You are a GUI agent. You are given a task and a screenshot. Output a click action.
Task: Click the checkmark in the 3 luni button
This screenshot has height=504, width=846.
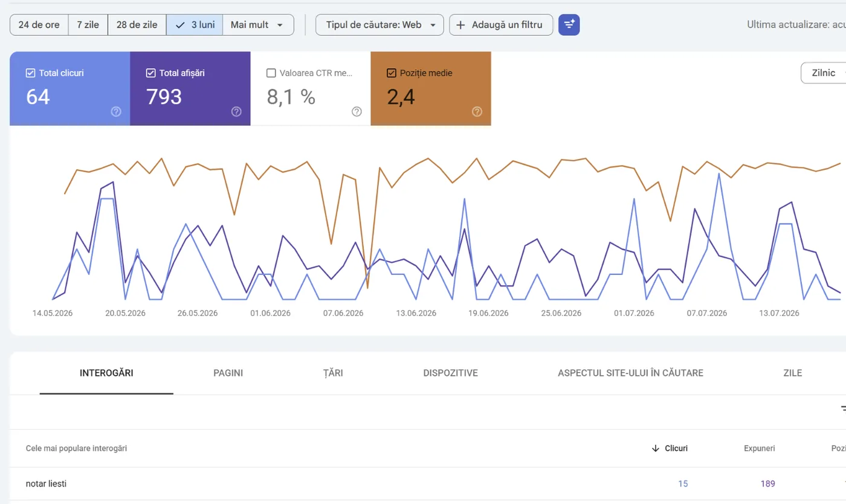[179, 25]
